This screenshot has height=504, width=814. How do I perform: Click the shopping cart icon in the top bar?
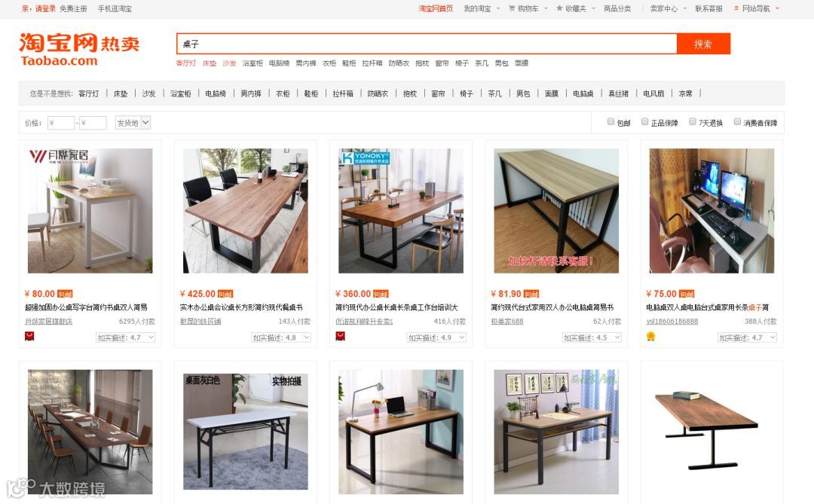pyautogui.click(x=511, y=8)
